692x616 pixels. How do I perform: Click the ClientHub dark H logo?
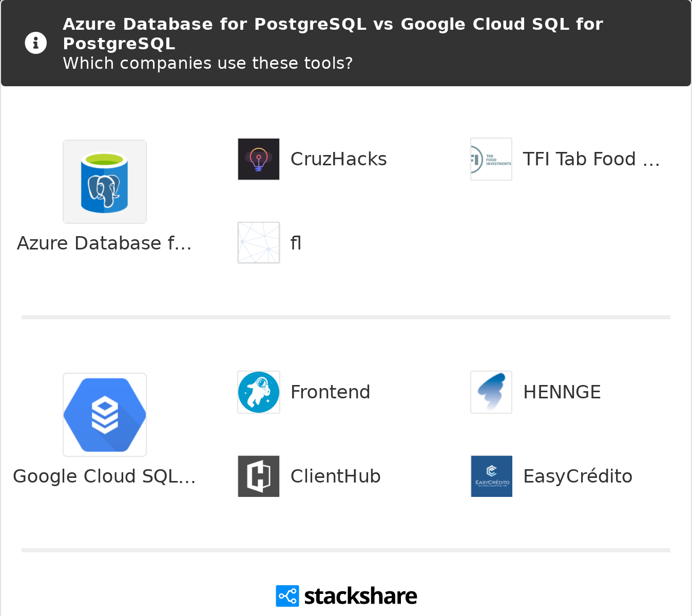click(259, 476)
